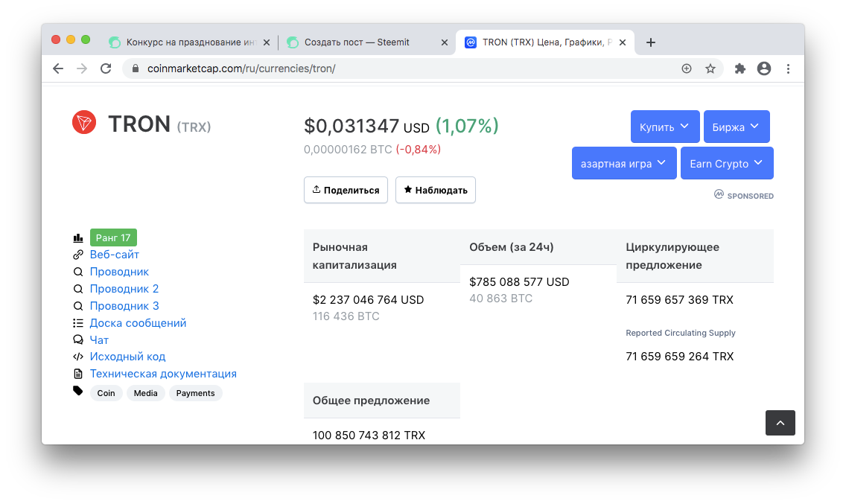Close the TRON (TRX) tab
846x504 pixels.
pyautogui.click(x=623, y=42)
